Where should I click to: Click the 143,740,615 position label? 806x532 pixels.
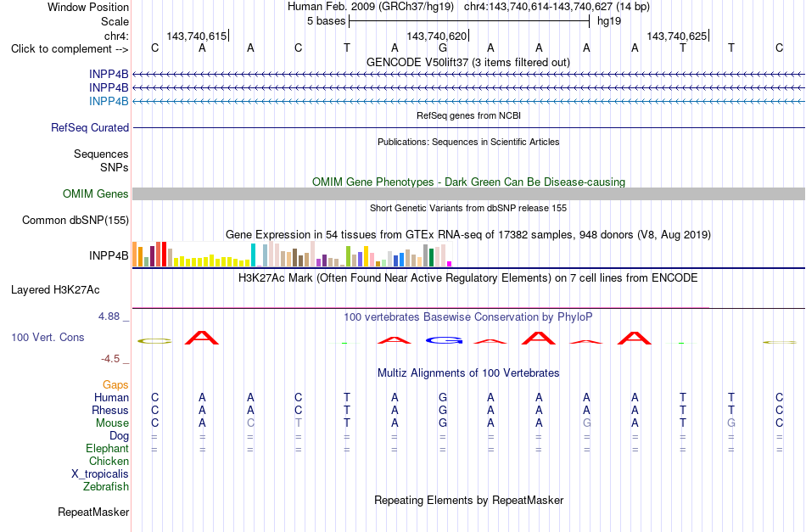(x=197, y=36)
